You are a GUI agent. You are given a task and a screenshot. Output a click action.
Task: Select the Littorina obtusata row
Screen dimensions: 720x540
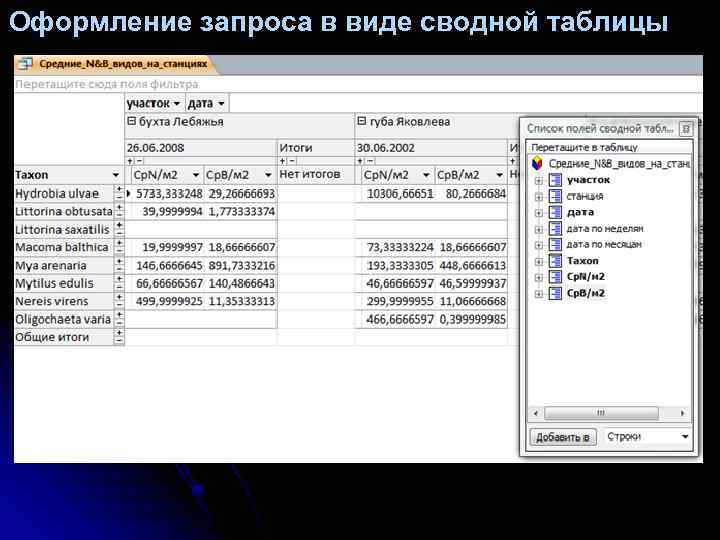click(x=64, y=212)
